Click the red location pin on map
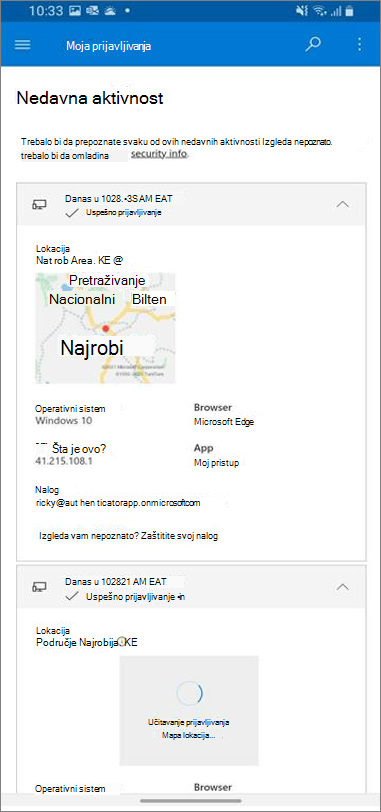 (x=106, y=328)
